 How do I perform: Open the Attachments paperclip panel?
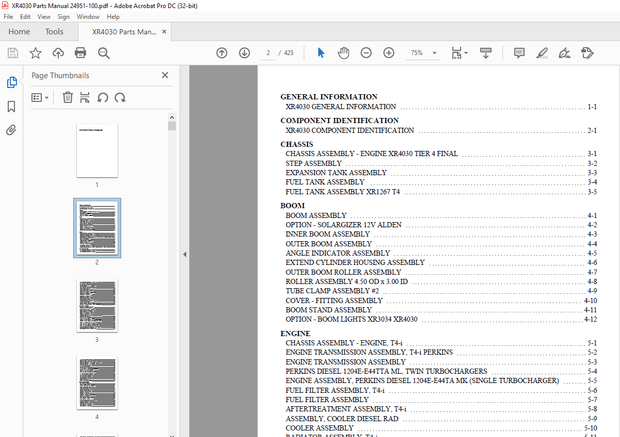coord(11,130)
